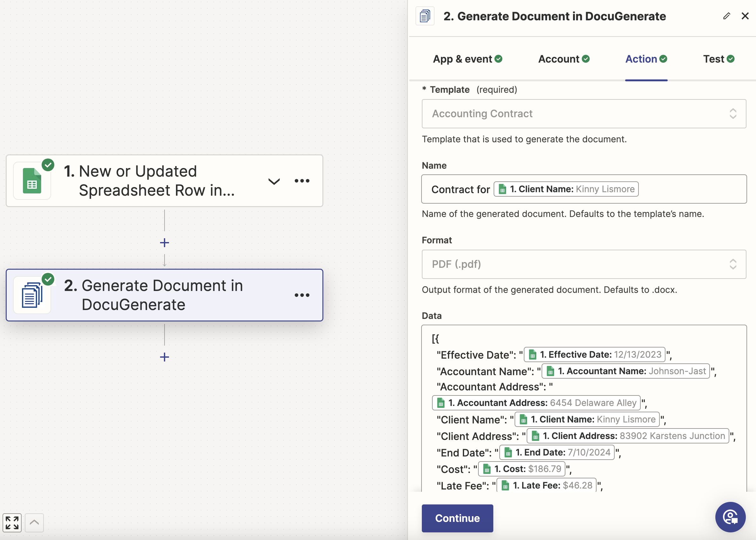Open the help chat bubble
Viewport: 756px width, 540px height.
click(730, 517)
